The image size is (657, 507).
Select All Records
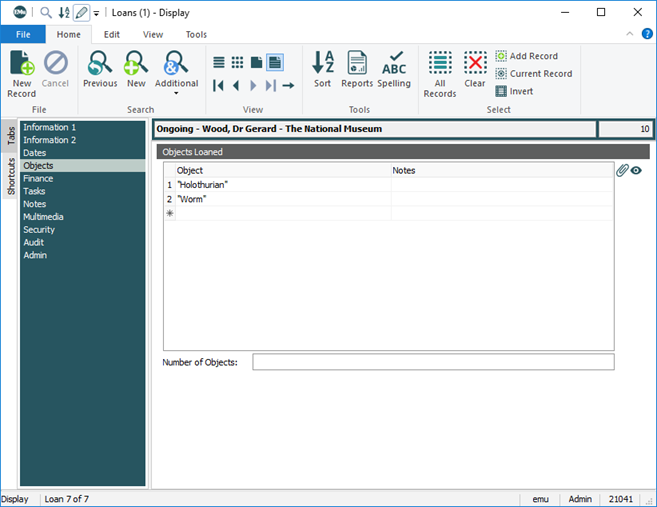[x=440, y=71]
